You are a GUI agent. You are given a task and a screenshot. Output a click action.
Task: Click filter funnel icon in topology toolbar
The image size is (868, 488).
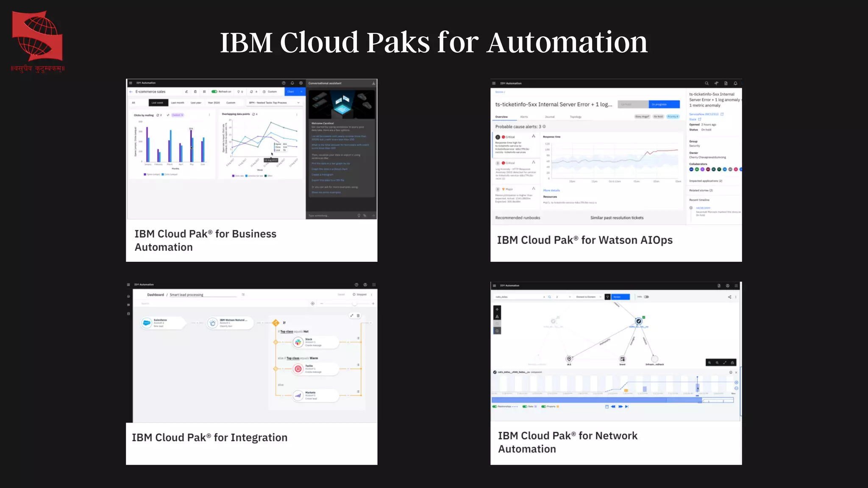pos(607,297)
